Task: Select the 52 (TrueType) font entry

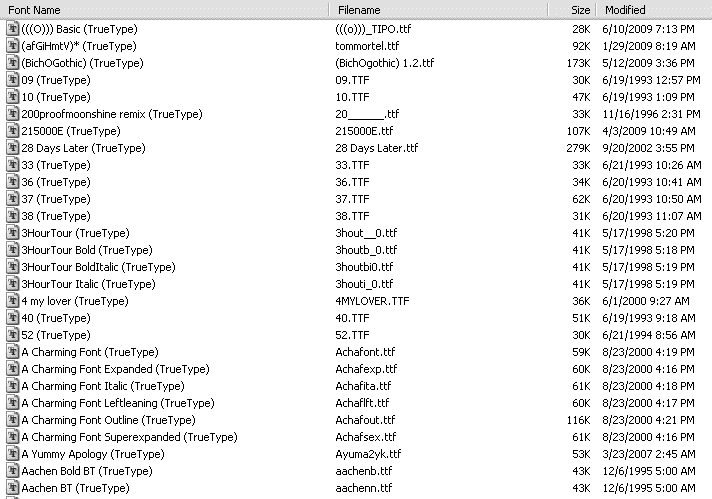Action: tap(56, 335)
